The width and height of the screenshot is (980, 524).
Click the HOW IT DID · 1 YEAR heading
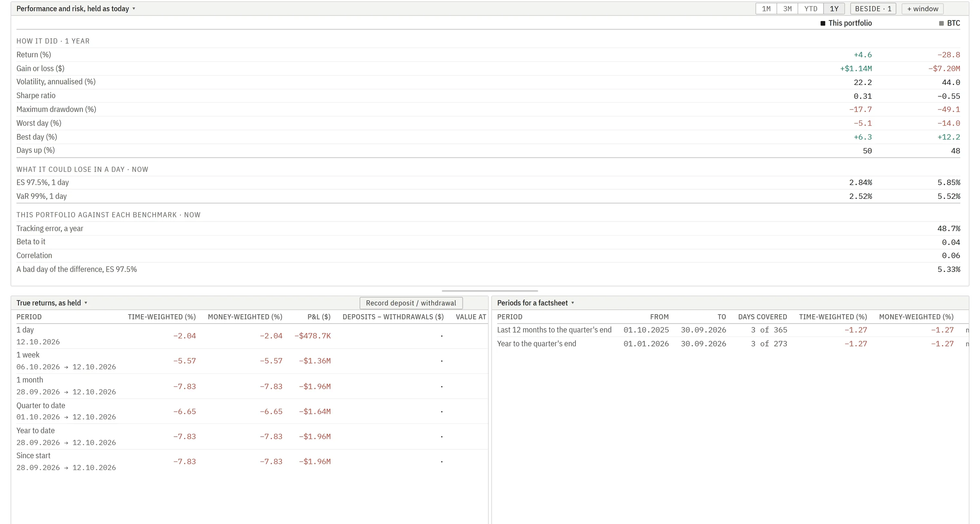pos(53,41)
